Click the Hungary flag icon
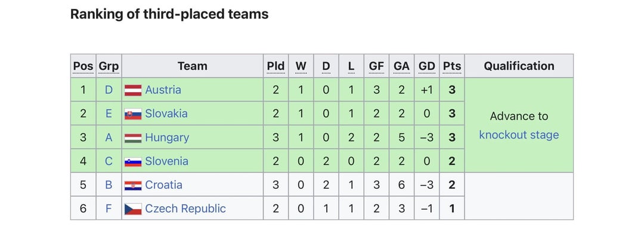Image resolution: width=644 pixels, height=227 pixels. [133, 138]
